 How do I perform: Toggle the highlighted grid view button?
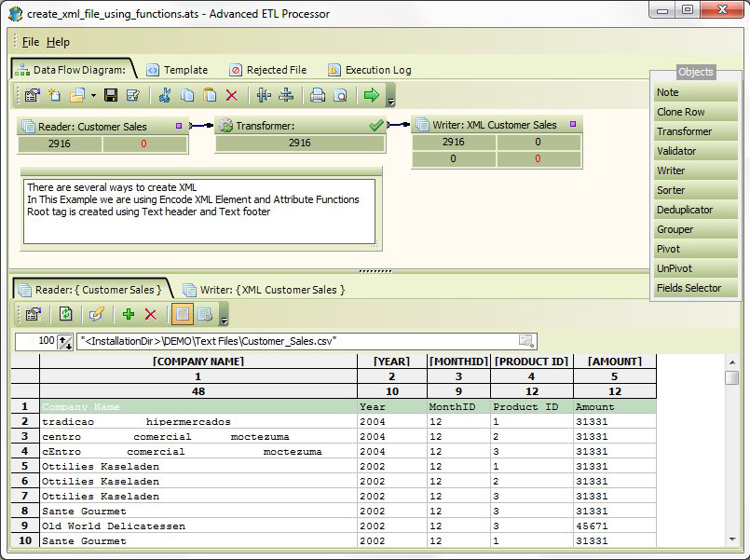coord(183,314)
